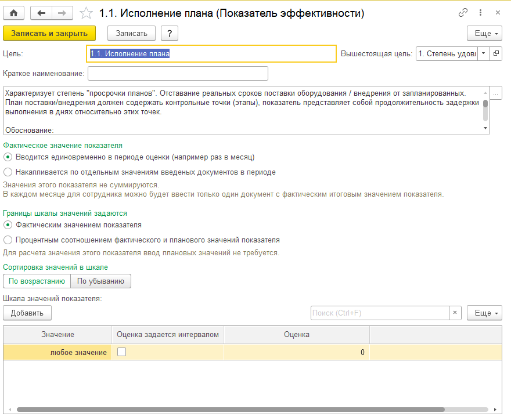Open the top 'Еще' dropdown menu
The image size is (511, 420).
point(484,33)
